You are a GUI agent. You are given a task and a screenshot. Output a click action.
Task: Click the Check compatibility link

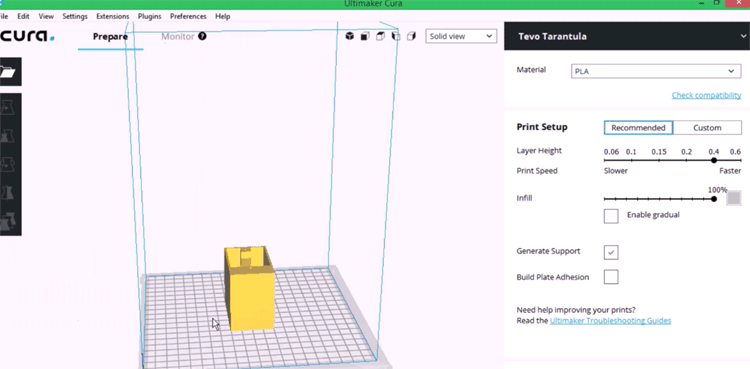tap(706, 95)
